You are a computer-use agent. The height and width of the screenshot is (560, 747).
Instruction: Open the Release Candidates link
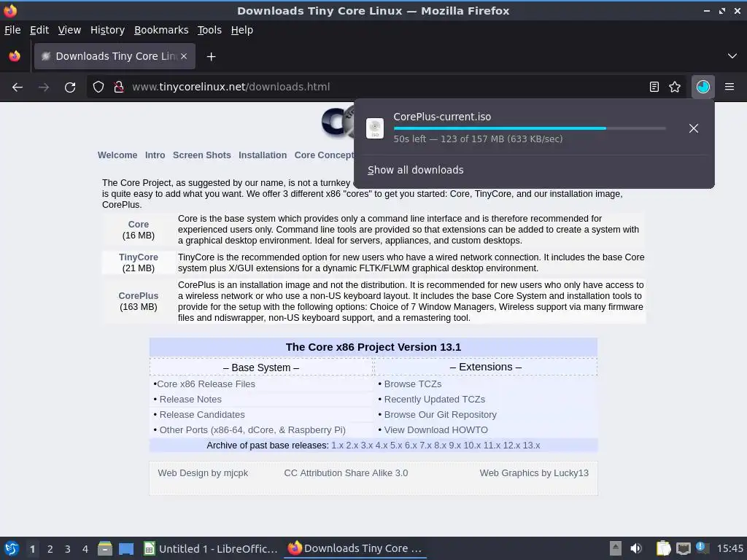(x=202, y=414)
